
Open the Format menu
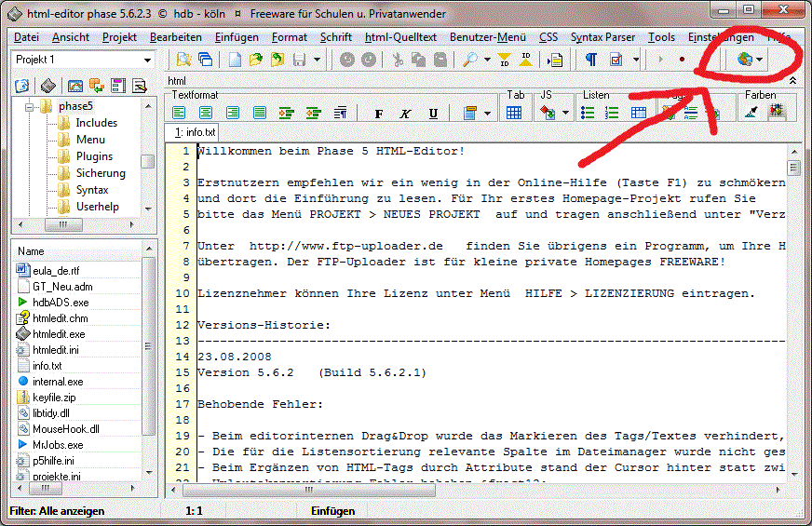click(x=290, y=37)
